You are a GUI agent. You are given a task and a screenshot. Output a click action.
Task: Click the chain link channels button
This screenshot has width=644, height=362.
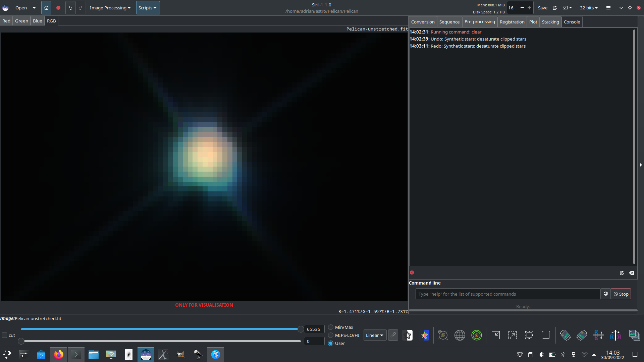393,335
